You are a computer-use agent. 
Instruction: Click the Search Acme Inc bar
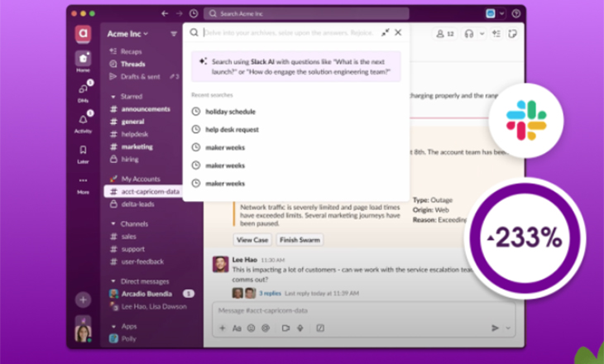pyautogui.click(x=306, y=13)
